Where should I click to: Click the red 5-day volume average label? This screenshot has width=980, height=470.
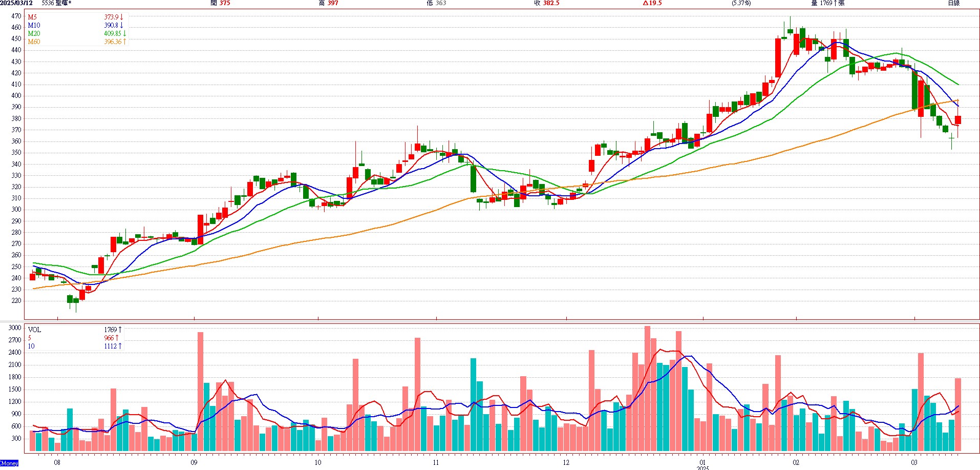click(30, 338)
